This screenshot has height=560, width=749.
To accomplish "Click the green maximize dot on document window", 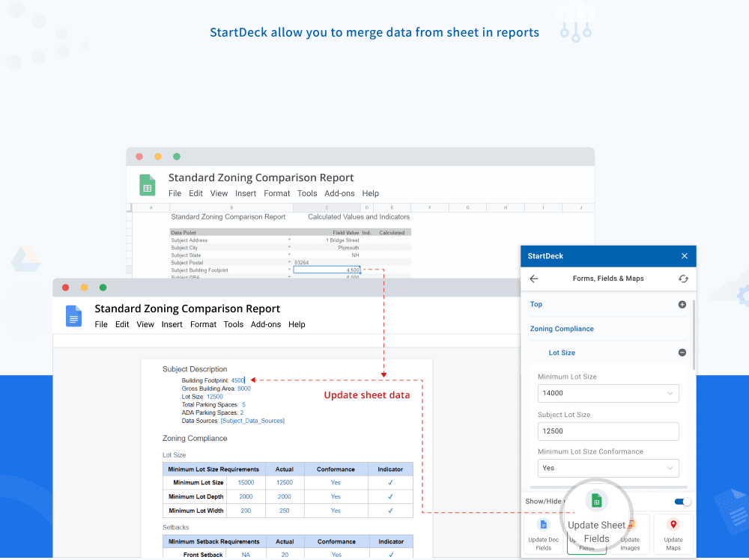I will tap(103, 288).
